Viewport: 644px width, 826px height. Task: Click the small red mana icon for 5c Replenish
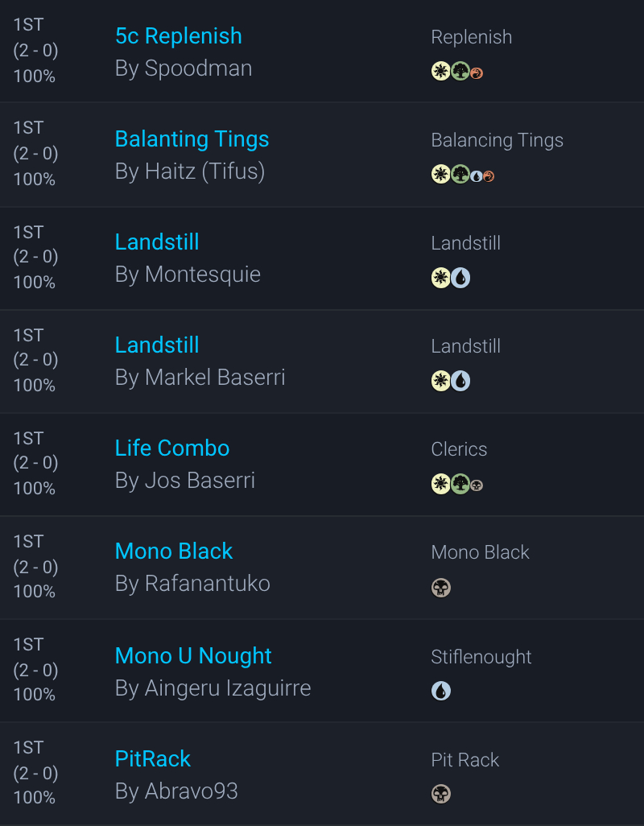pos(477,73)
